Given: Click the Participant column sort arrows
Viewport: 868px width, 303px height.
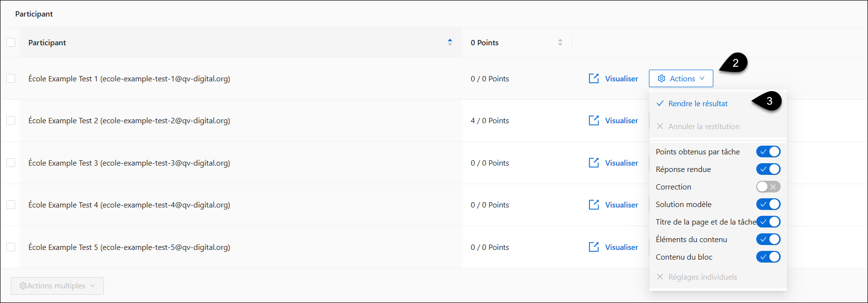Looking at the screenshot, I should pyautogui.click(x=450, y=42).
